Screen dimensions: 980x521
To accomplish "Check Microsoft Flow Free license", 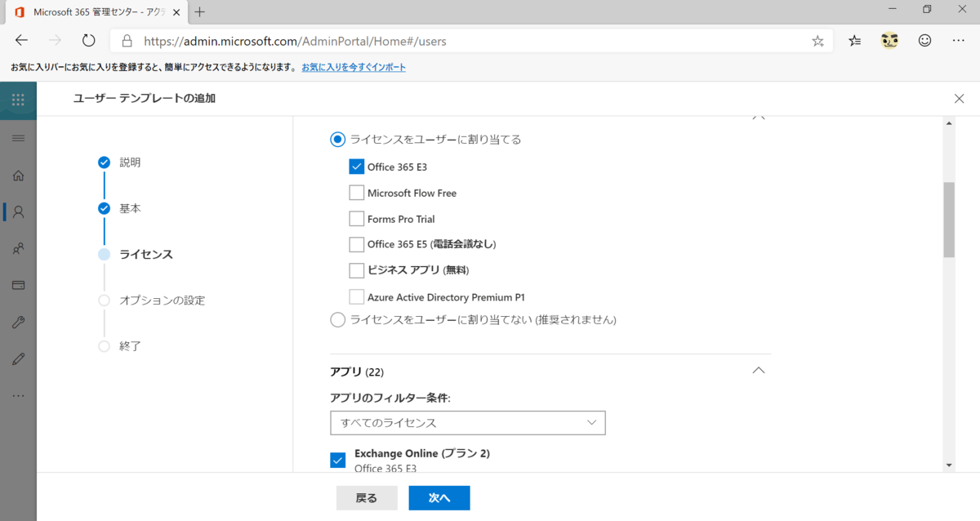I will [x=356, y=193].
